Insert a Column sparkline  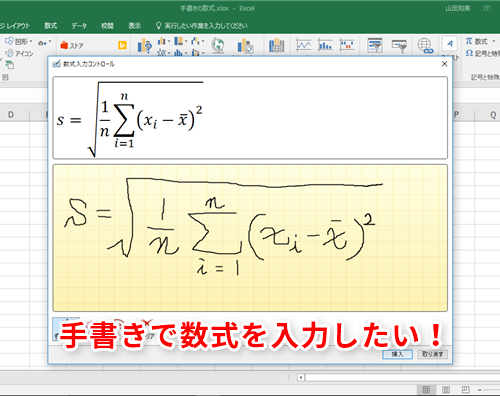325,45
